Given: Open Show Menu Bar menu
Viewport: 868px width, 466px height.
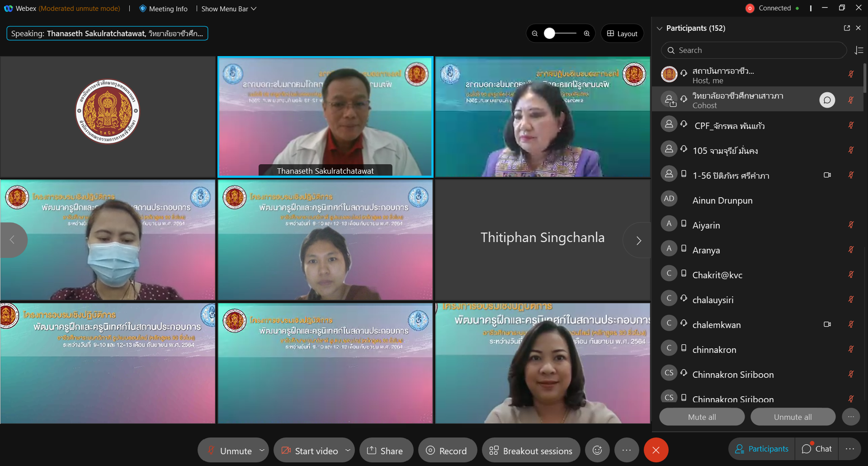Looking at the screenshot, I should point(229,9).
